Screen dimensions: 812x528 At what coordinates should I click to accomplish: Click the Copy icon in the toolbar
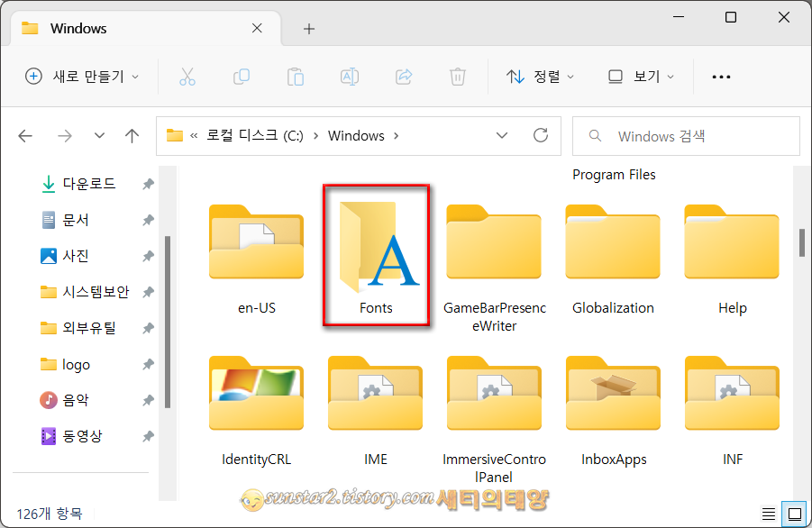242,77
